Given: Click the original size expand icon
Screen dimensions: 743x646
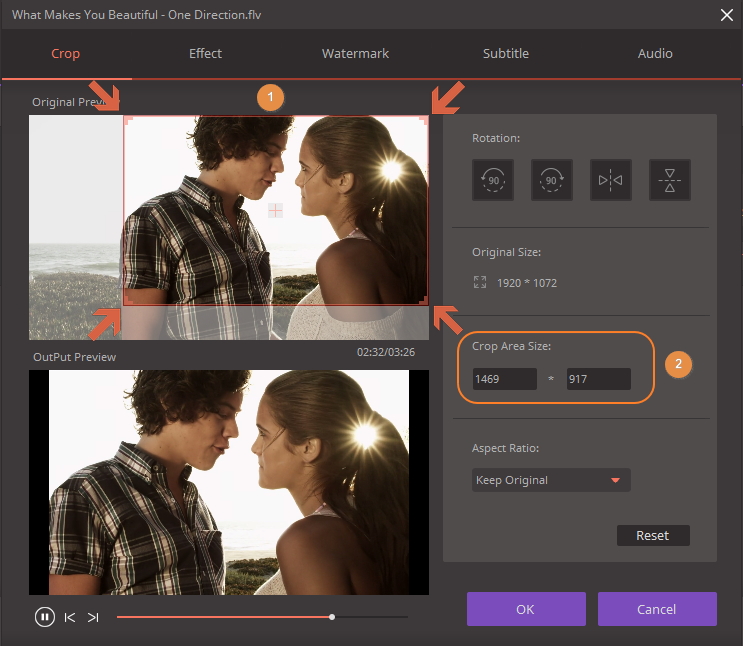Looking at the screenshot, I should 480,282.
